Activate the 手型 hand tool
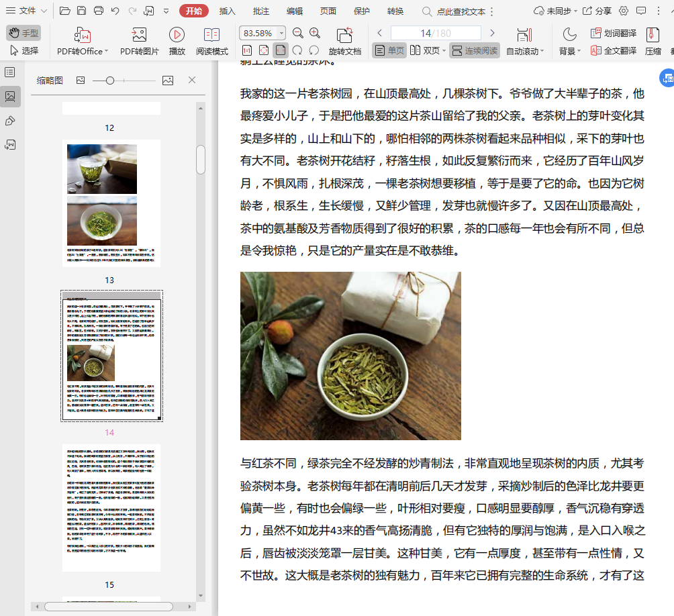 (x=23, y=33)
